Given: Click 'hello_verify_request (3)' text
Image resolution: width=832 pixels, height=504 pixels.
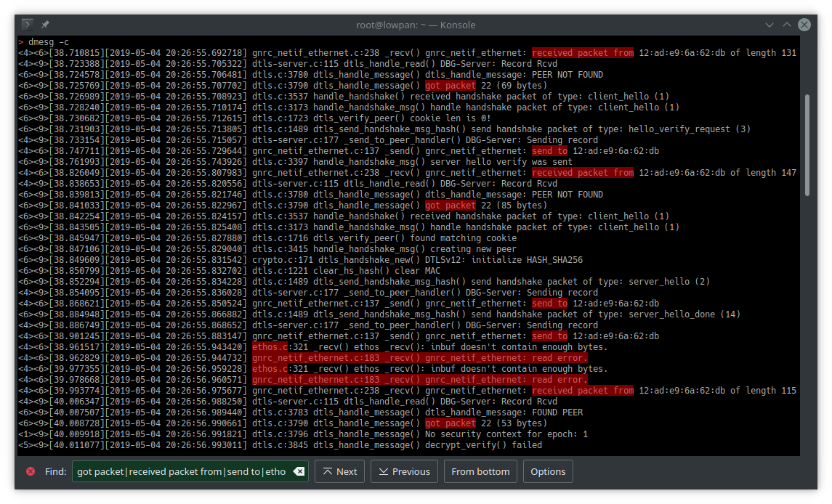Looking at the screenshot, I should pos(690,129).
